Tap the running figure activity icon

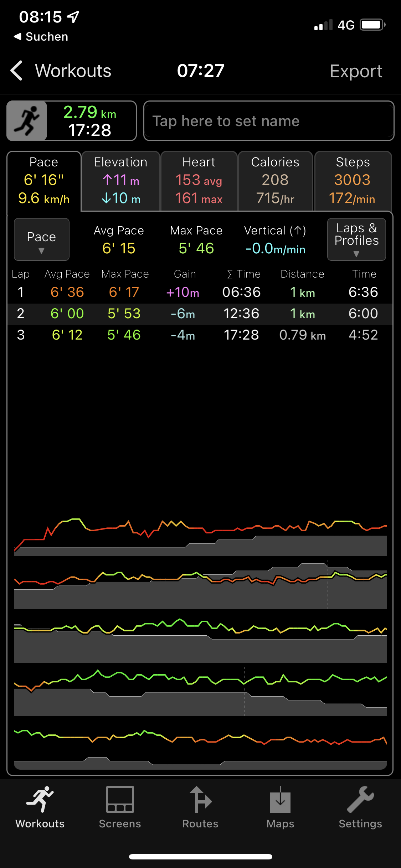27,121
